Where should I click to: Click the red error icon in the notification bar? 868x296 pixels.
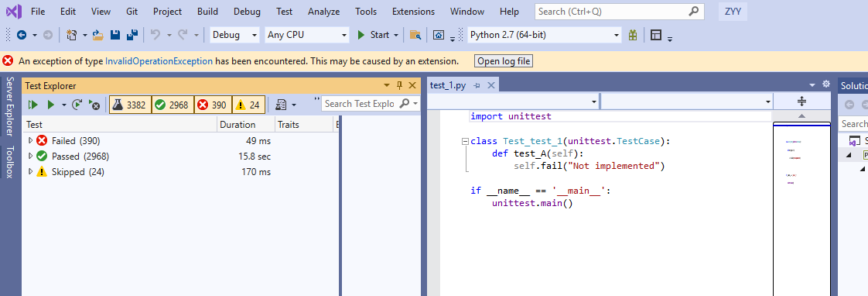click(8, 61)
